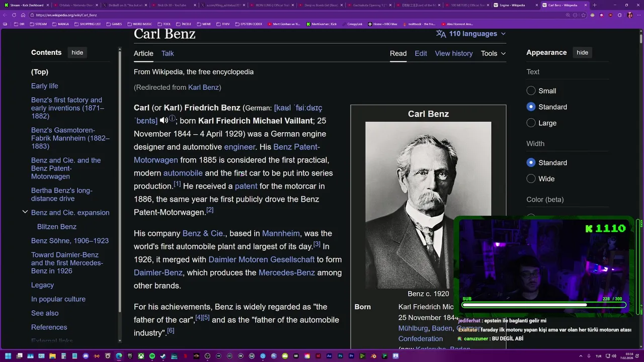644x362 pixels.
Task: Open the Benz & Cie. link
Action: coord(204,233)
